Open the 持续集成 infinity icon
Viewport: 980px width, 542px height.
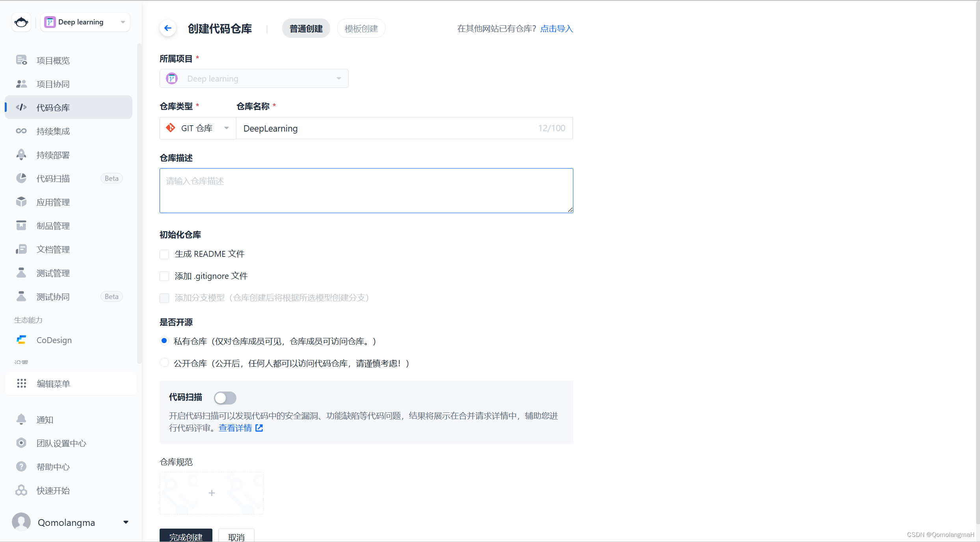pyautogui.click(x=21, y=131)
